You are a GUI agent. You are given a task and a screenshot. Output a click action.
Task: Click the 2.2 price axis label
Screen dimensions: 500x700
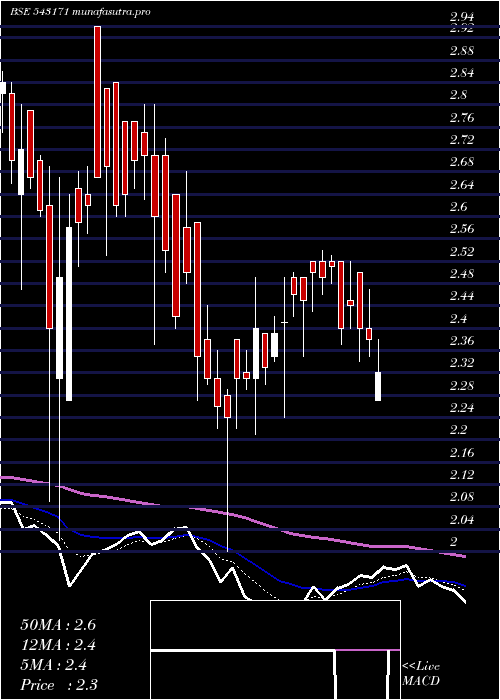coord(458,430)
